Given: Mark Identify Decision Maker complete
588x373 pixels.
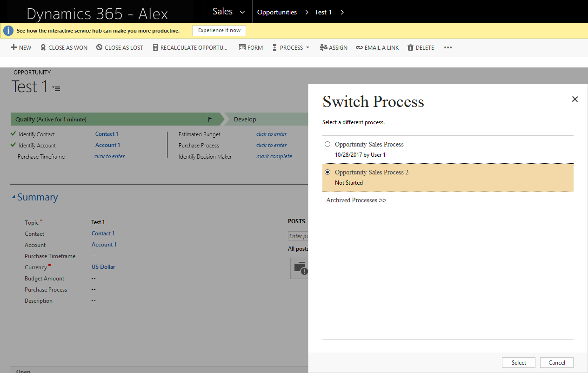Looking at the screenshot, I should click(274, 156).
